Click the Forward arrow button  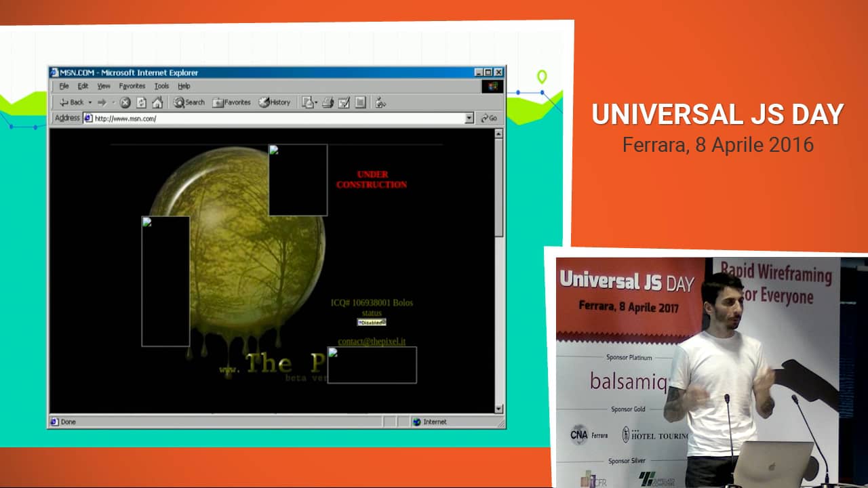[x=102, y=102]
